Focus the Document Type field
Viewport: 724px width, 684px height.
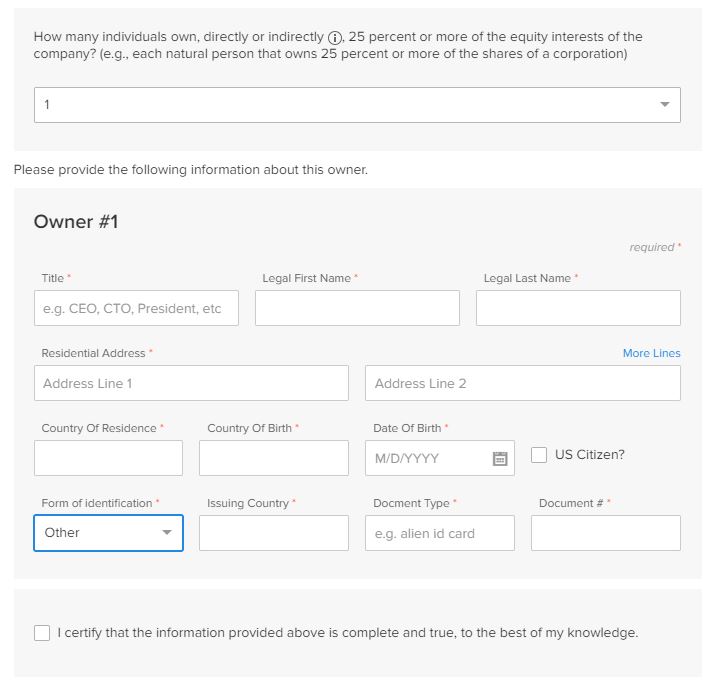coord(440,533)
